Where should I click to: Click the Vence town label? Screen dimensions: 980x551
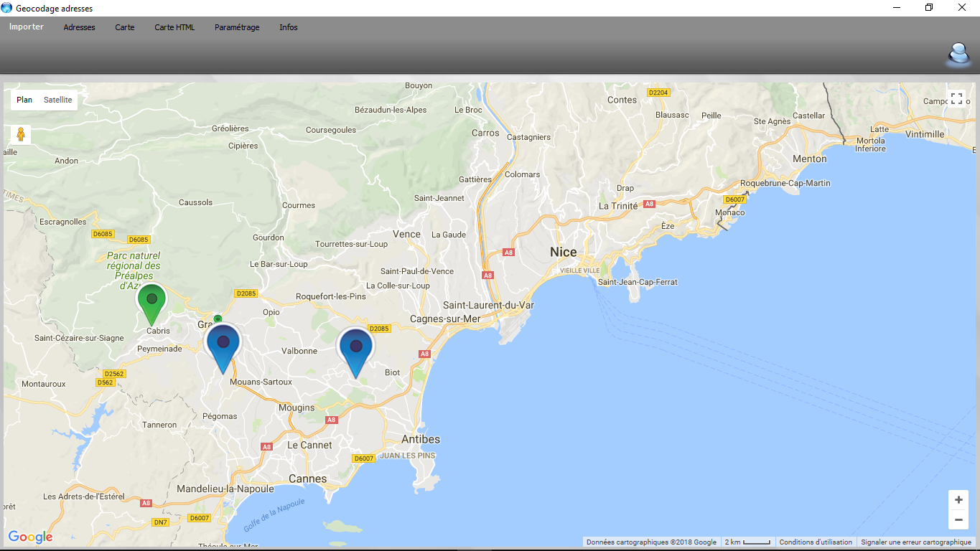pos(406,234)
